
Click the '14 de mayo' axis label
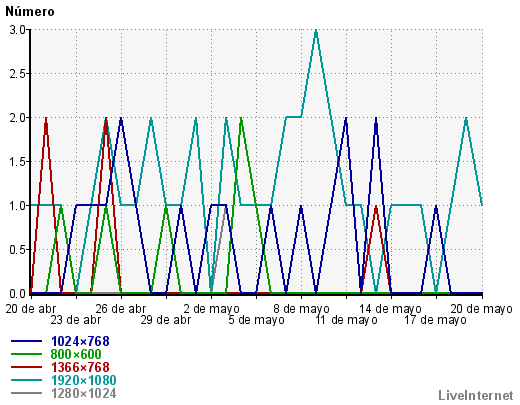pos(390,309)
